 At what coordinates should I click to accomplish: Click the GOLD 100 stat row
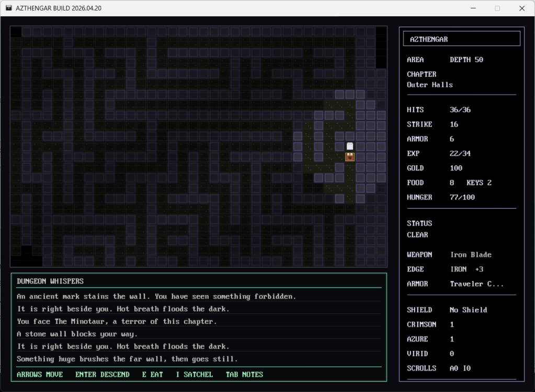click(x=435, y=168)
